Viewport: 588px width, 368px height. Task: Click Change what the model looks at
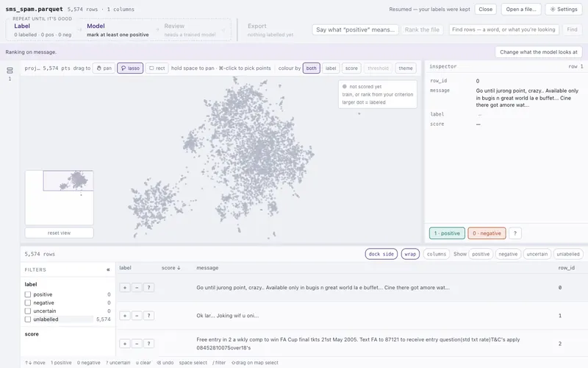539,52
